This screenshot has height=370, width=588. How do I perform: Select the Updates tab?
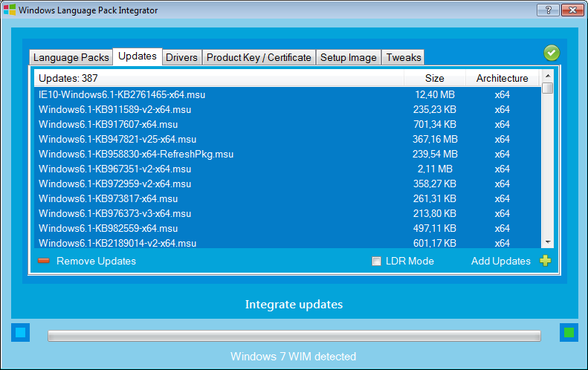(138, 56)
